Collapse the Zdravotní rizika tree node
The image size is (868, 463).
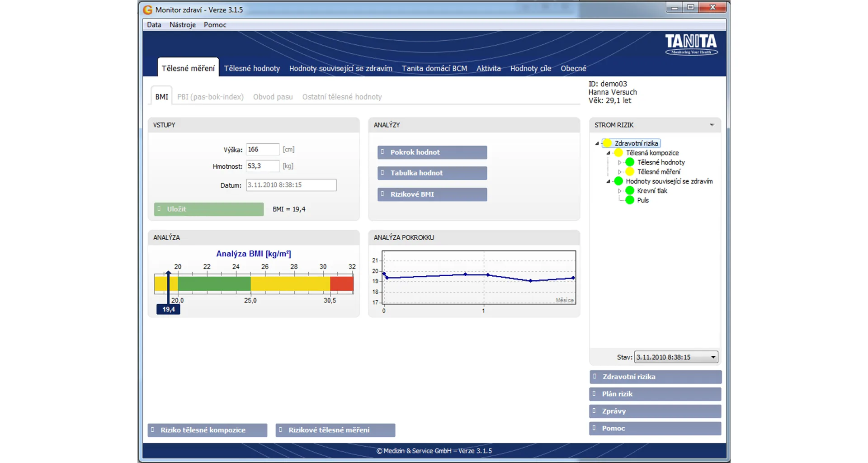coord(597,143)
